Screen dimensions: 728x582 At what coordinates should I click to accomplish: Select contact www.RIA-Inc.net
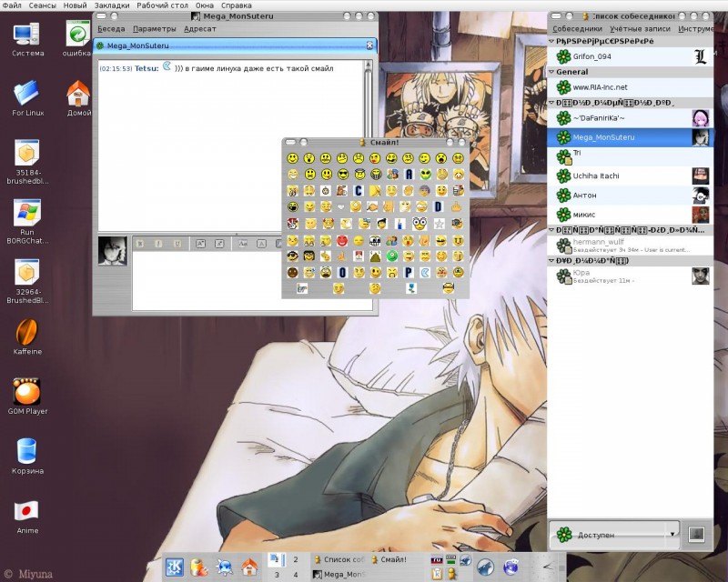click(630, 87)
